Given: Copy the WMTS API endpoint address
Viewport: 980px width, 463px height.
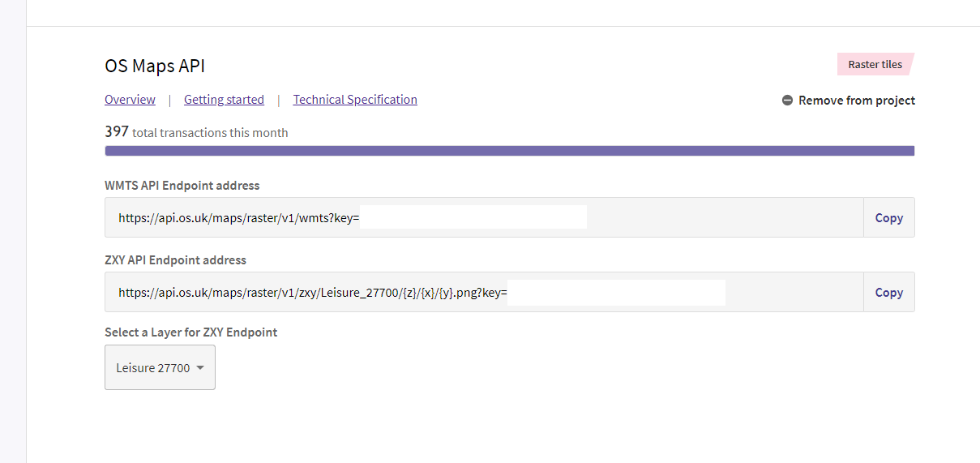Looking at the screenshot, I should [888, 217].
